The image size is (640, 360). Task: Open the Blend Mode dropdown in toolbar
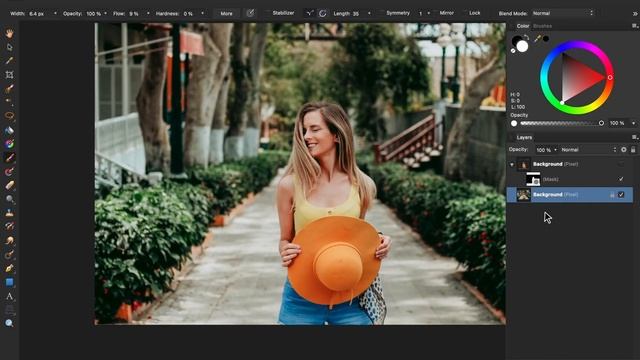pos(563,13)
